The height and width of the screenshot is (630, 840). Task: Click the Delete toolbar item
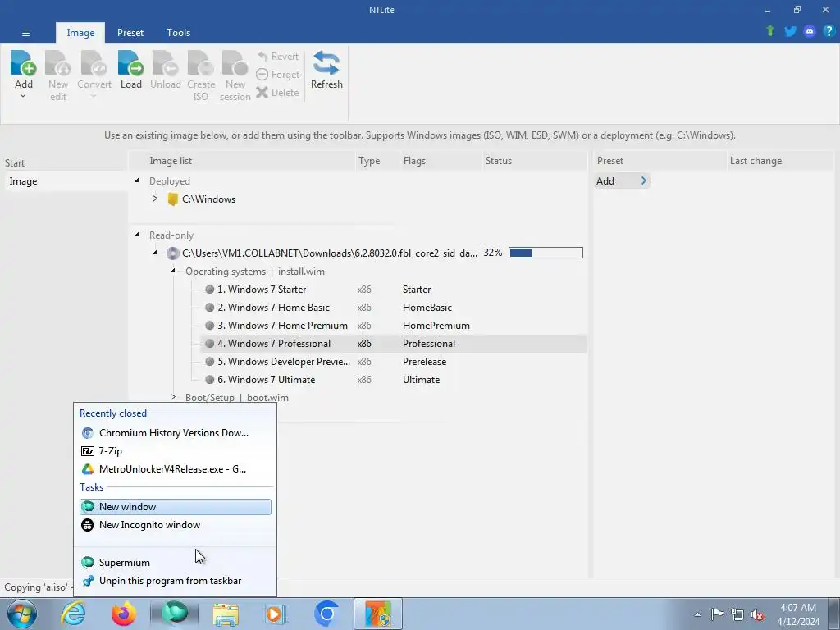pyautogui.click(x=277, y=93)
